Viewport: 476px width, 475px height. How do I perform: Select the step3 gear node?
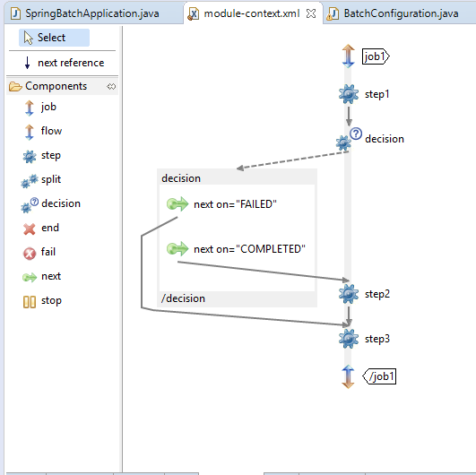click(x=349, y=339)
